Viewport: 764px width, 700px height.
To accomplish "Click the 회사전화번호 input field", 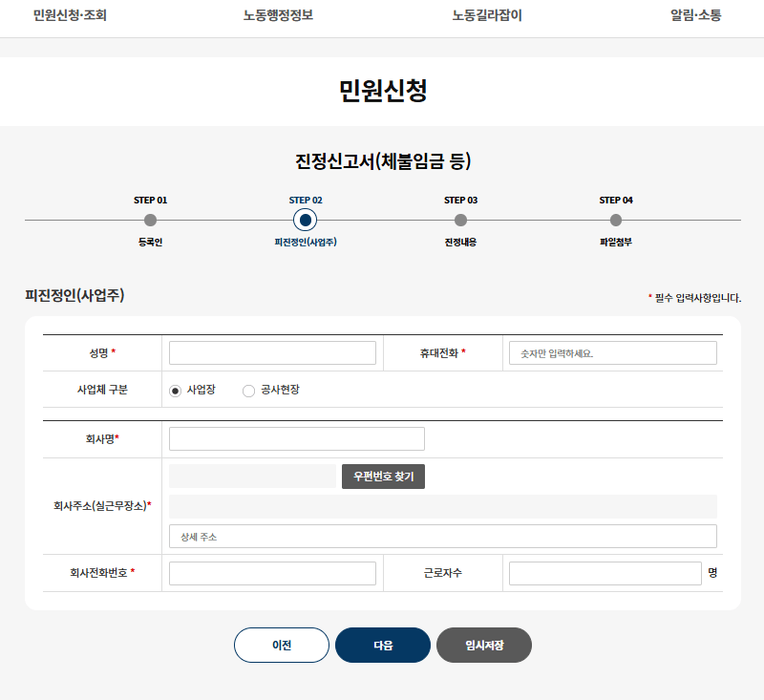I will point(272,573).
